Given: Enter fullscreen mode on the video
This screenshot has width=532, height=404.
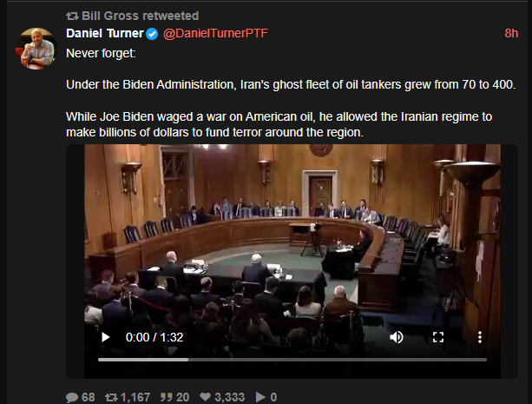Looking at the screenshot, I should tap(438, 337).
